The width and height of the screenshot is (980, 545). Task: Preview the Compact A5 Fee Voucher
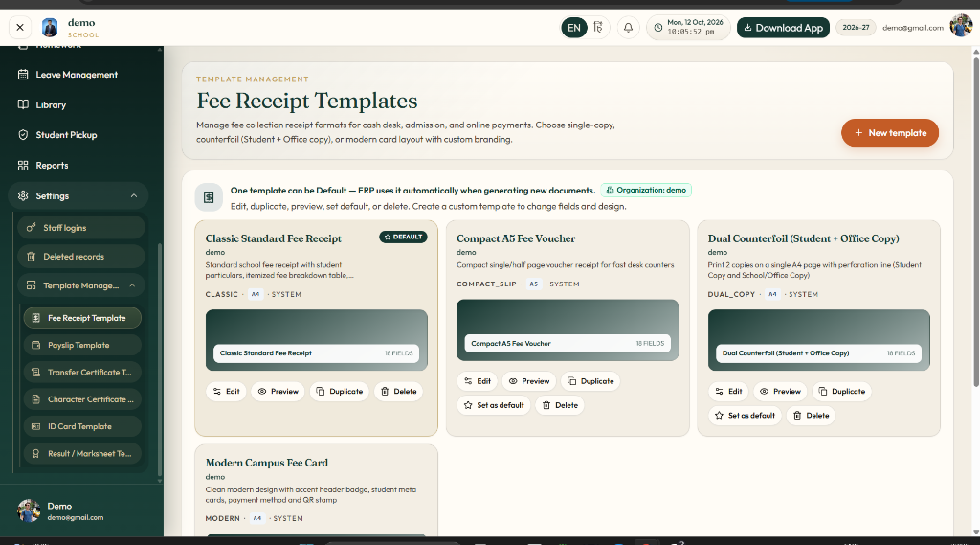point(529,381)
